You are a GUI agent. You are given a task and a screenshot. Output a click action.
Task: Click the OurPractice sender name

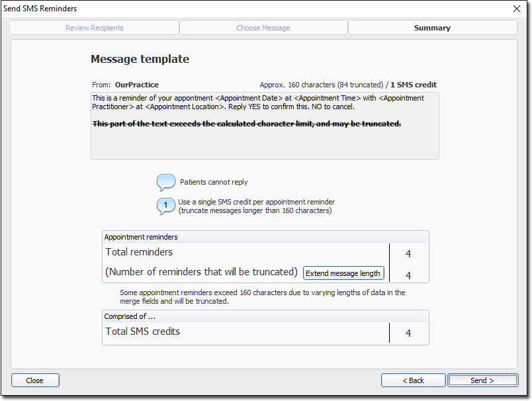(x=136, y=85)
